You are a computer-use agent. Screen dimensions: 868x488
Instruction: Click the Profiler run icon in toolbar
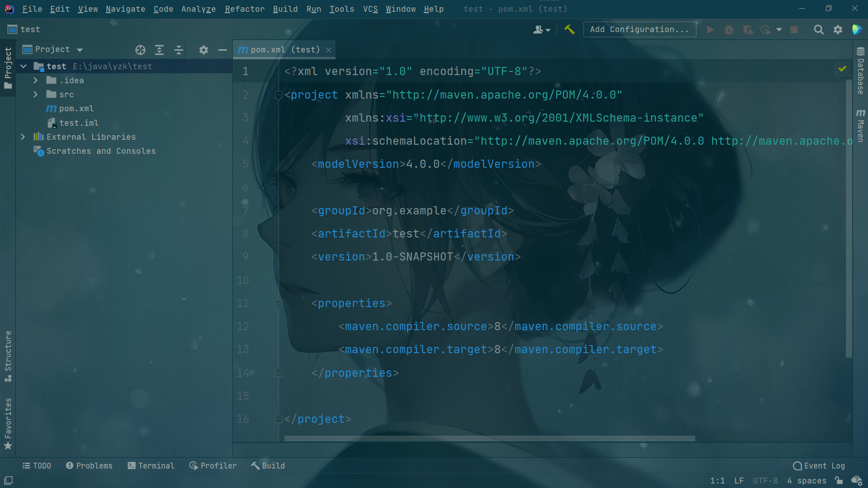[766, 30]
